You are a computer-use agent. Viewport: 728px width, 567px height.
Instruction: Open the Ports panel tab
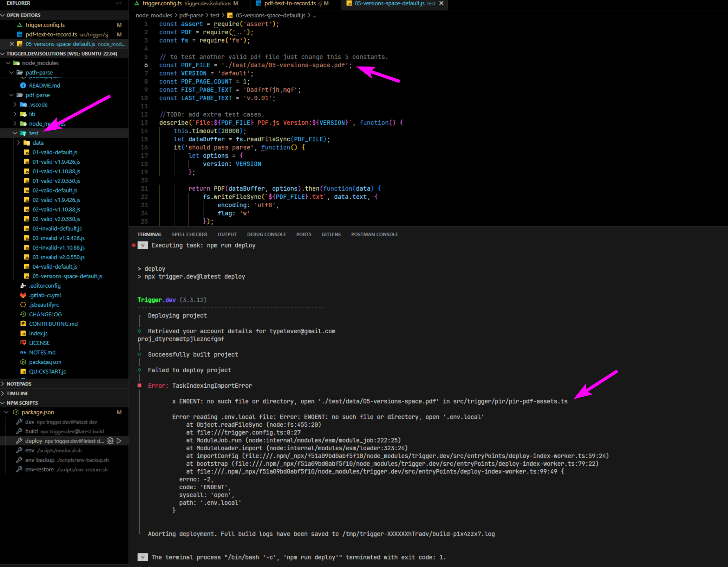[304, 235]
